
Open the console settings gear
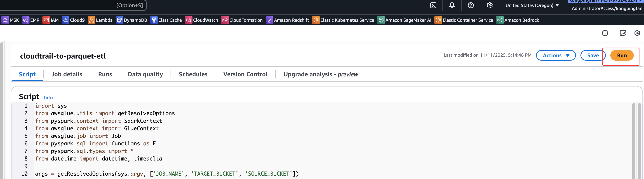tap(490, 5)
